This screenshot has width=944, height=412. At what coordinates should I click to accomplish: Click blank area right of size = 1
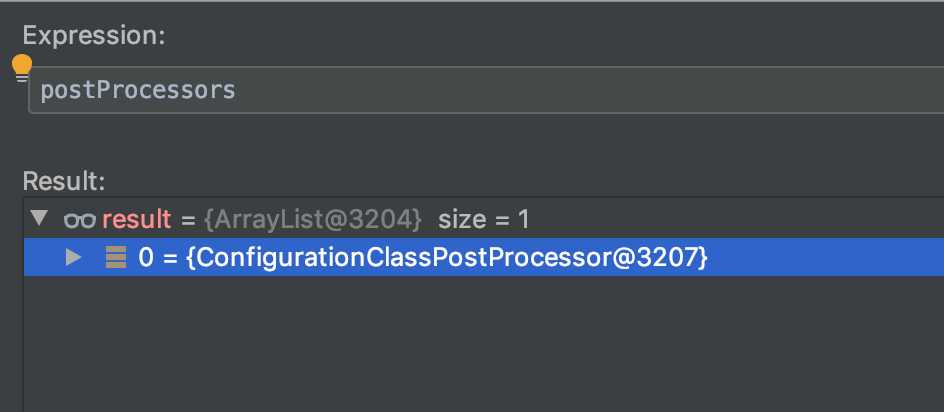point(734,219)
